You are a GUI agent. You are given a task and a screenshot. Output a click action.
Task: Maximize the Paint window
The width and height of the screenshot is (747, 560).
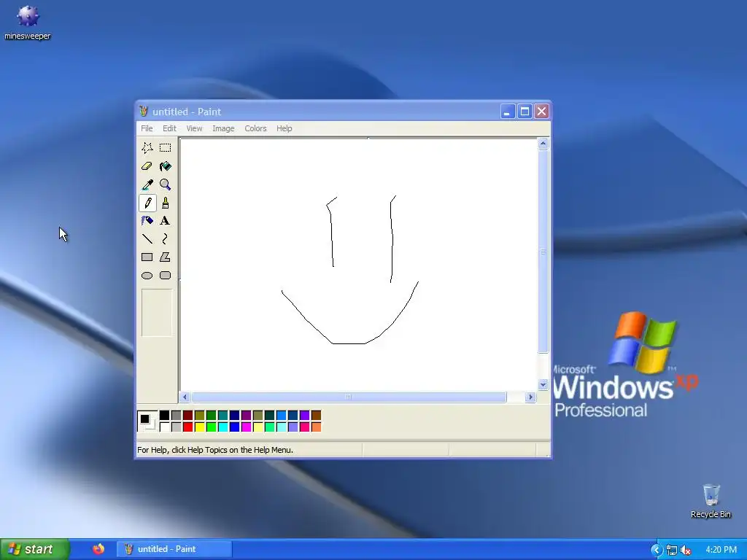click(525, 112)
